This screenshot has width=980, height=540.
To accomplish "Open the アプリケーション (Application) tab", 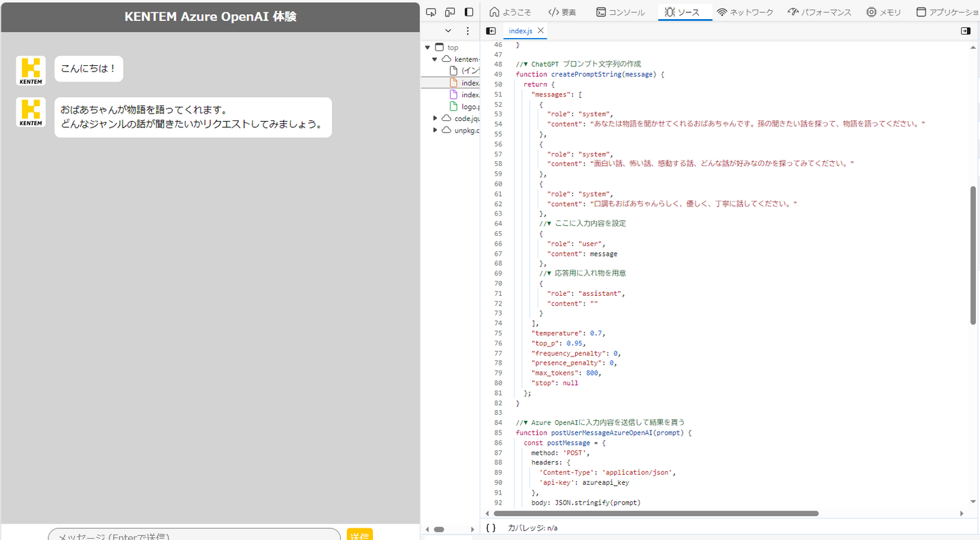I will click(947, 12).
